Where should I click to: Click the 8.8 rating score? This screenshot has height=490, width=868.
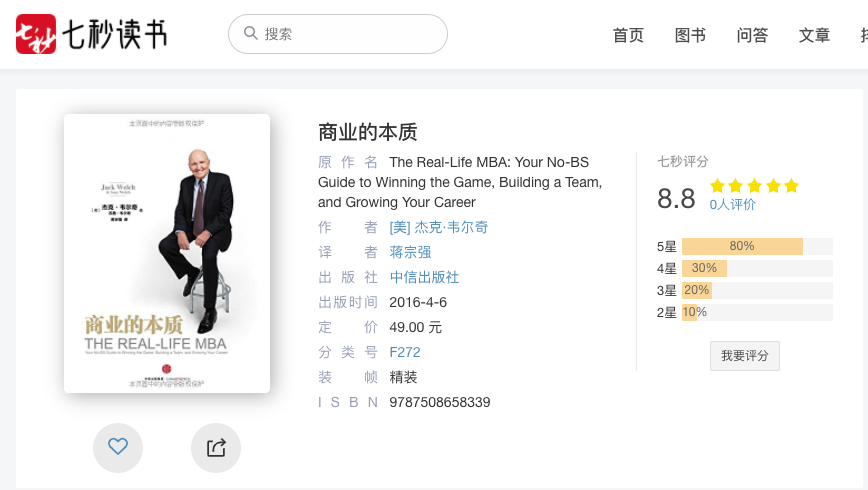tap(676, 199)
